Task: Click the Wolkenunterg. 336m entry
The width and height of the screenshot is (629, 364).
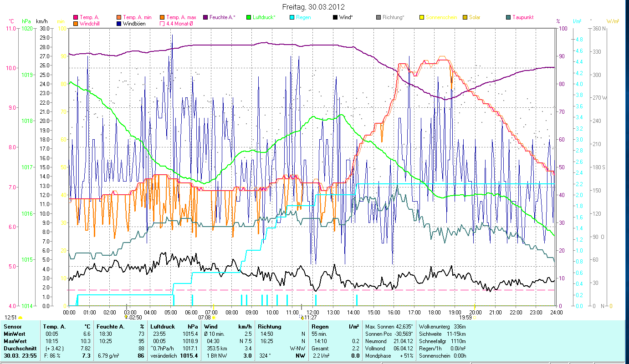Action: [x=442, y=327]
